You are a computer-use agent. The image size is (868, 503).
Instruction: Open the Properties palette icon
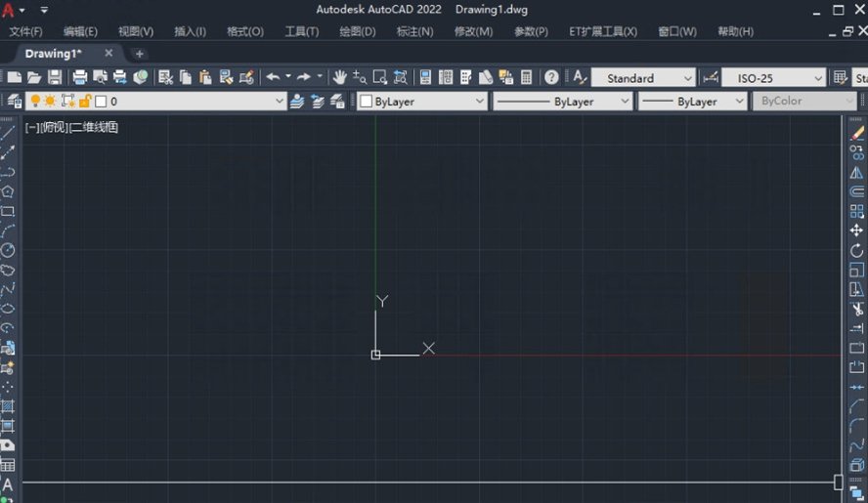[x=425, y=77]
